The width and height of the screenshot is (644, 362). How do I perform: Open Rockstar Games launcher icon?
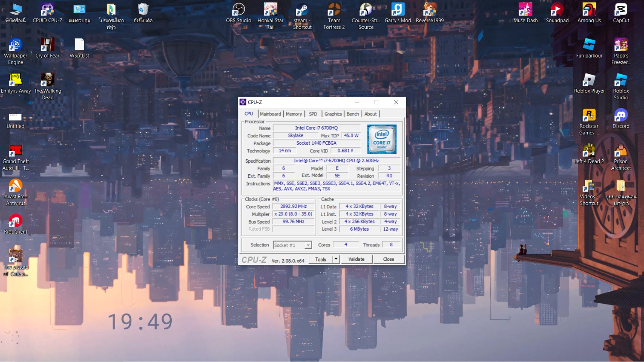(x=589, y=122)
